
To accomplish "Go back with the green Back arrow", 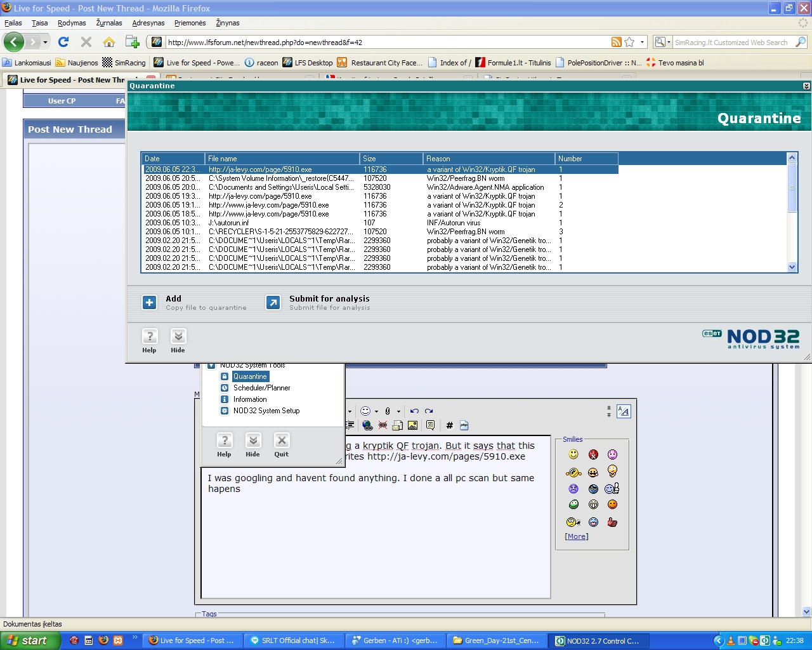I will click(14, 42).
